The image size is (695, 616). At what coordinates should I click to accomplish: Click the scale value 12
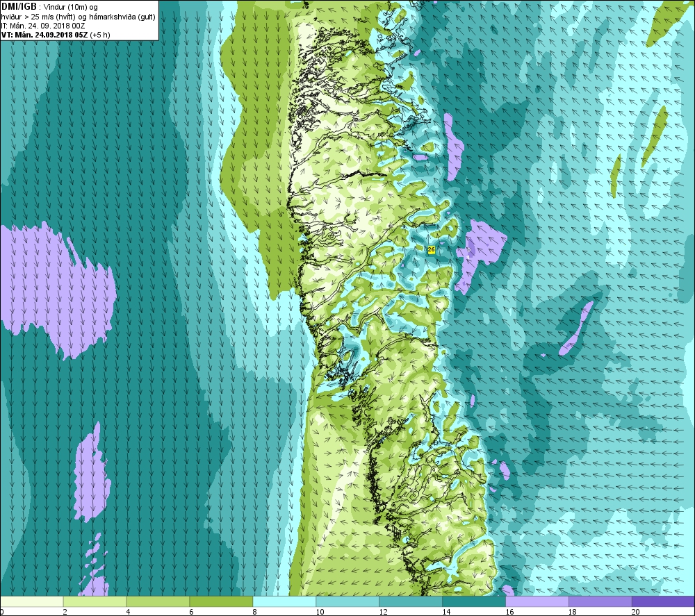point(383,612)
